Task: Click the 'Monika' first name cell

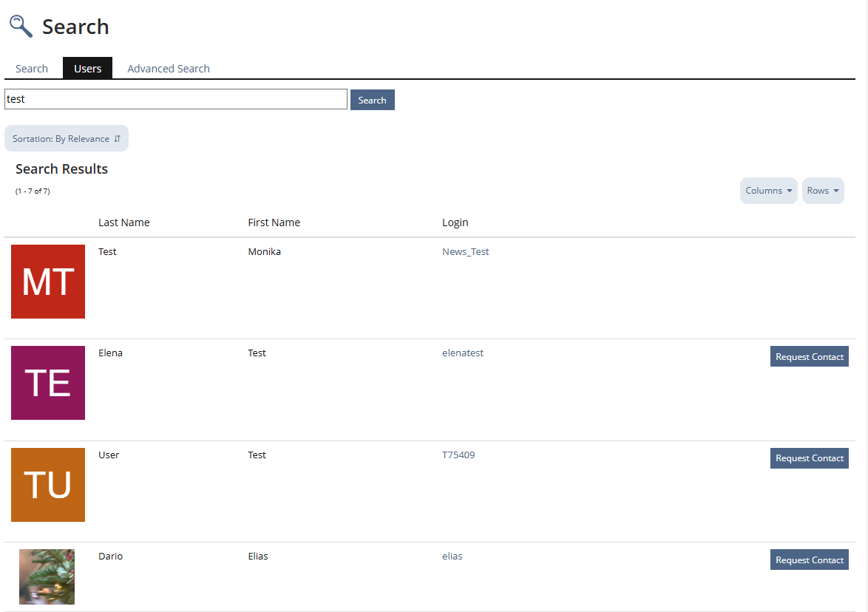Action: click(x=265, y=252)
